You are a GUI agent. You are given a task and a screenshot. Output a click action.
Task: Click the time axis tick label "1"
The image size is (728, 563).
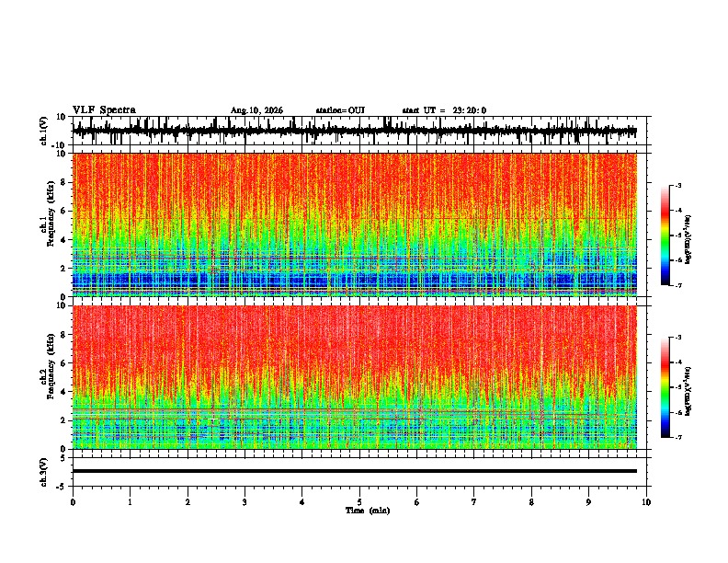130,502
